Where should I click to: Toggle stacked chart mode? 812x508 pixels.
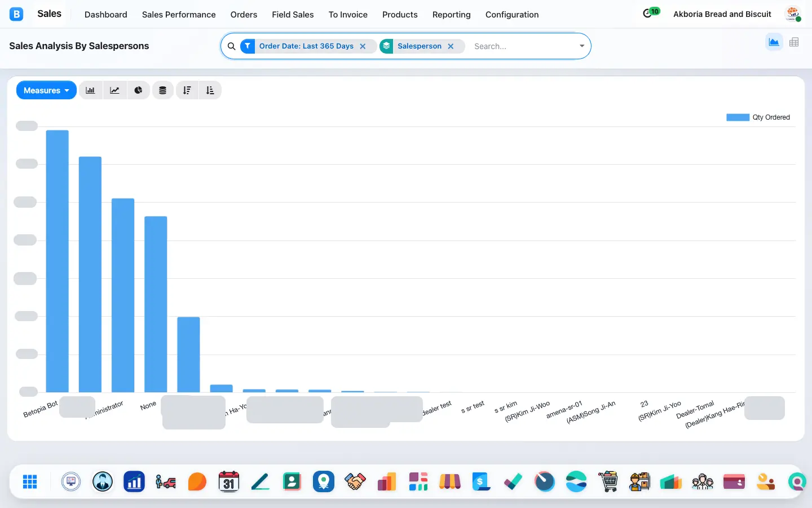click(x=162, y=90)
